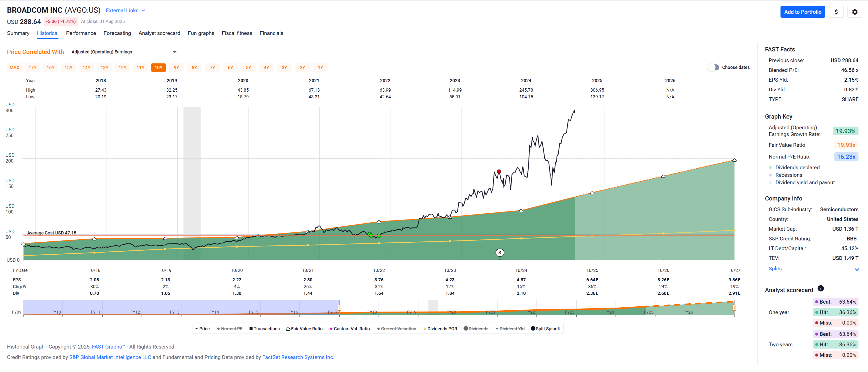Click the 10/25 EPS value 6.64E
Image resolution: width=868 pixels, height=372 pixels.
click(x=592, y=280)
